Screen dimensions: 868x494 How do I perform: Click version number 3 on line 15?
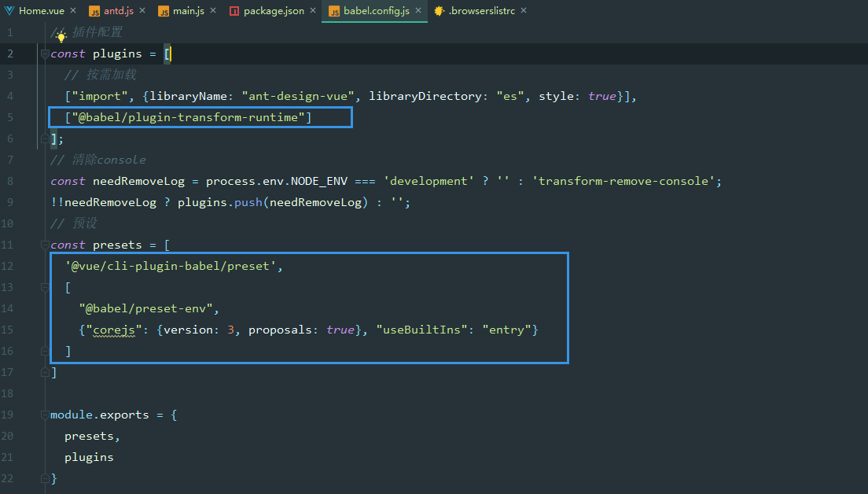coord(230,330)
